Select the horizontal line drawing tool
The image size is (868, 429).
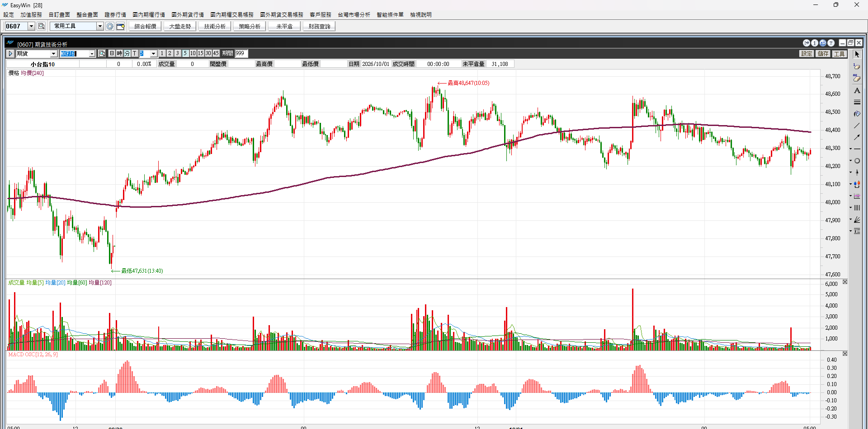coord(857,149)
